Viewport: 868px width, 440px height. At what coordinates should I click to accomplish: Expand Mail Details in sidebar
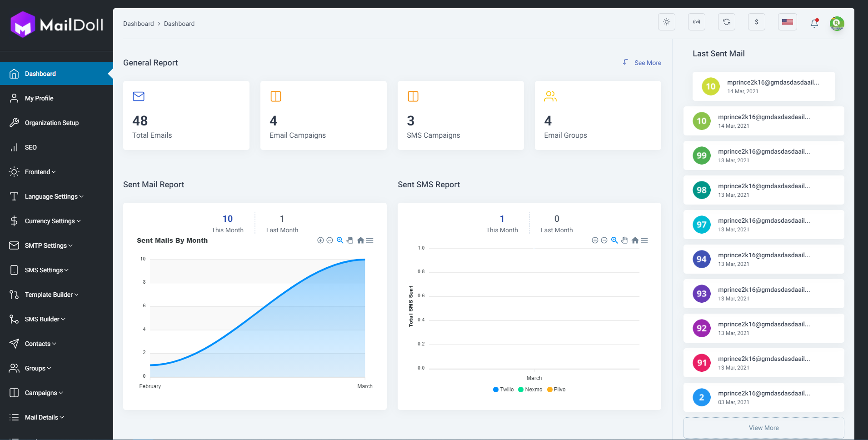click(x=56, y=417)
